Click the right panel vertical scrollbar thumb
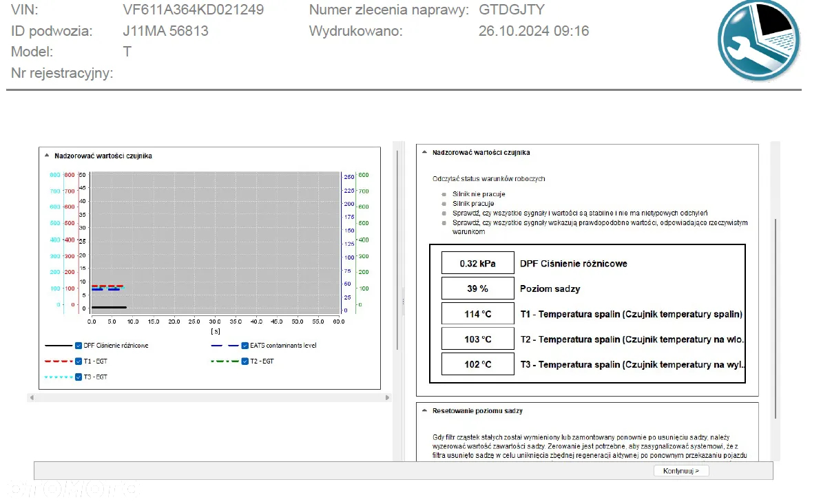The width and height of the screenshot is (832, 504). (x=775, y=319)
